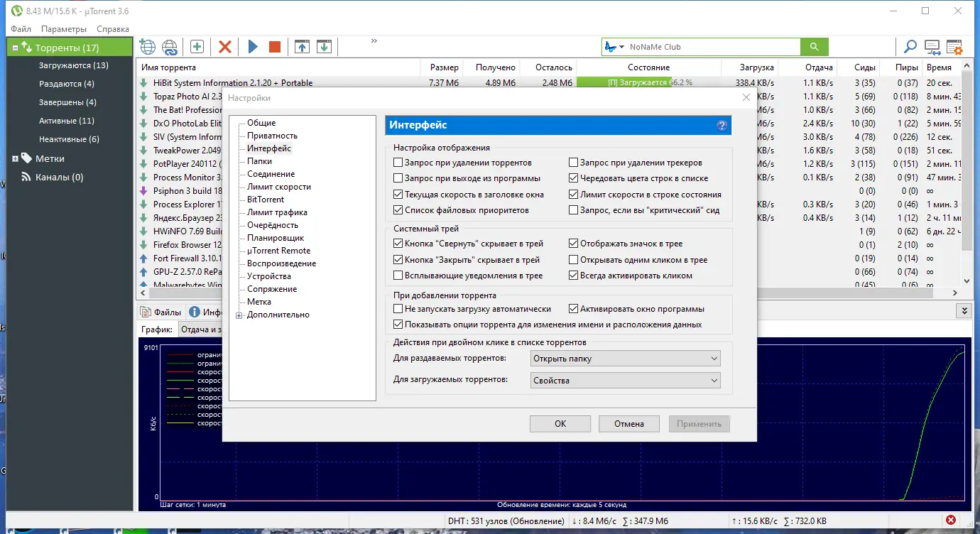
Task: Open the 'Файл' menu
Action: [21, 29]
